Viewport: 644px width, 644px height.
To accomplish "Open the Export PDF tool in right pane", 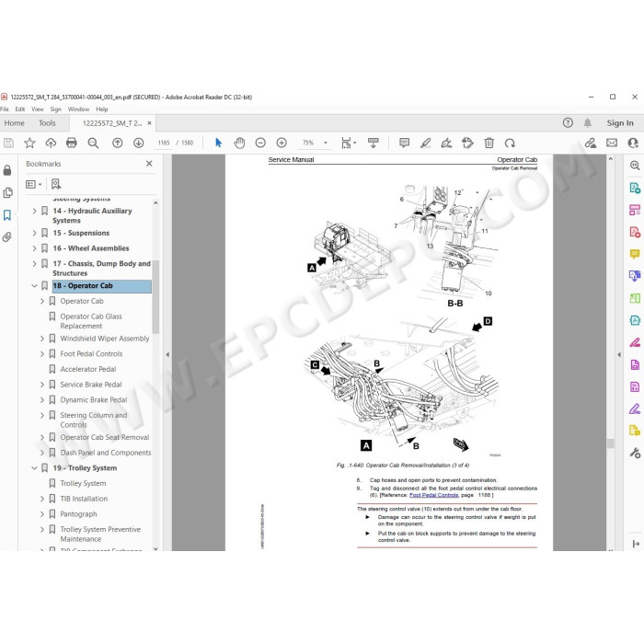I will 635,188.
